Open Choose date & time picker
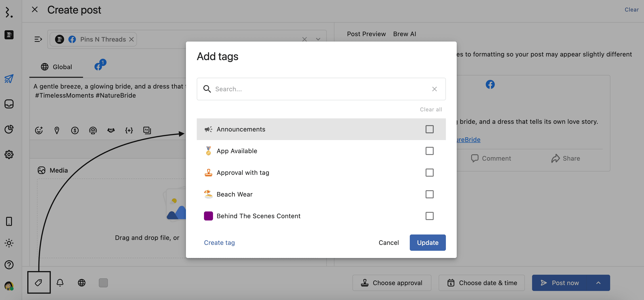Image resolution: width=644 pixels, height=300 pixels. coord(481,283)
